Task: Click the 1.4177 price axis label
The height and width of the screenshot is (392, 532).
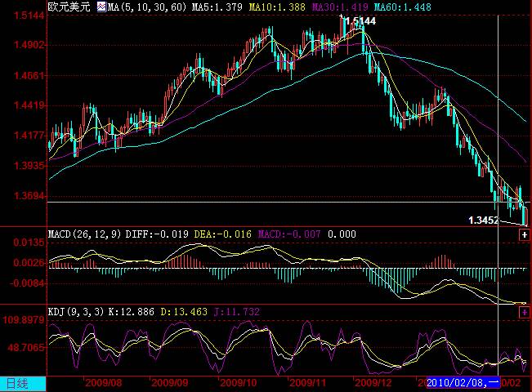Action: pos(29,136)
